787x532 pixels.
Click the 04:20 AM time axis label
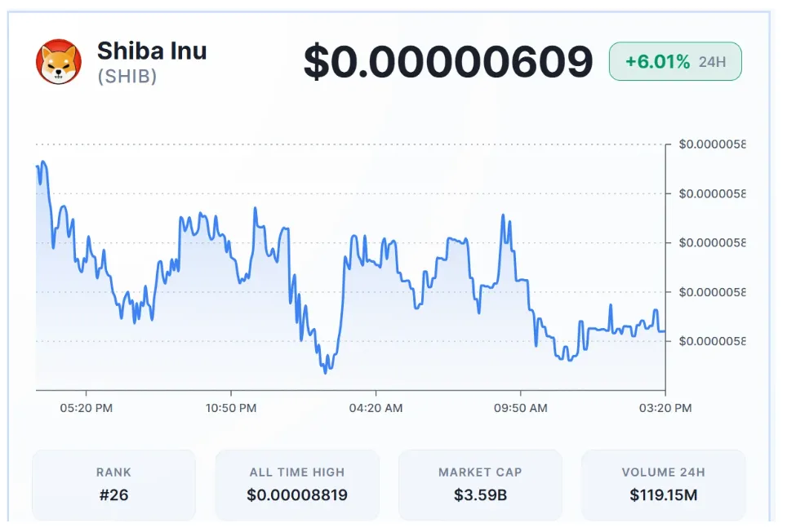376,408
